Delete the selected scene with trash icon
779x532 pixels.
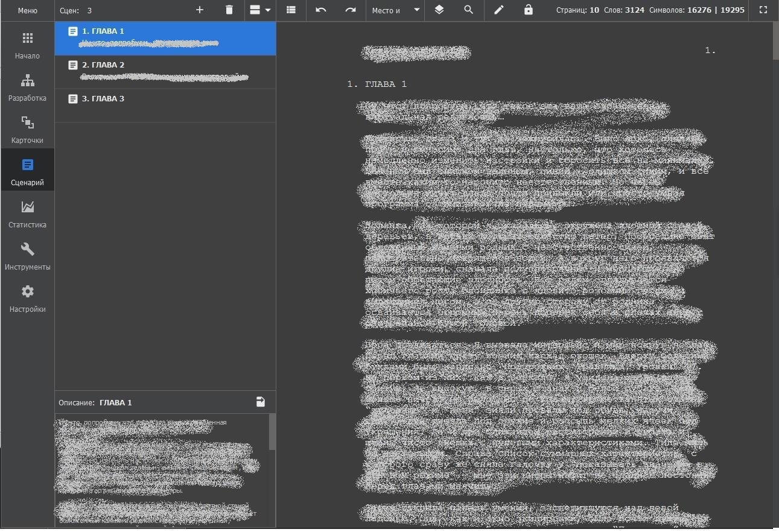coord(229,10)
